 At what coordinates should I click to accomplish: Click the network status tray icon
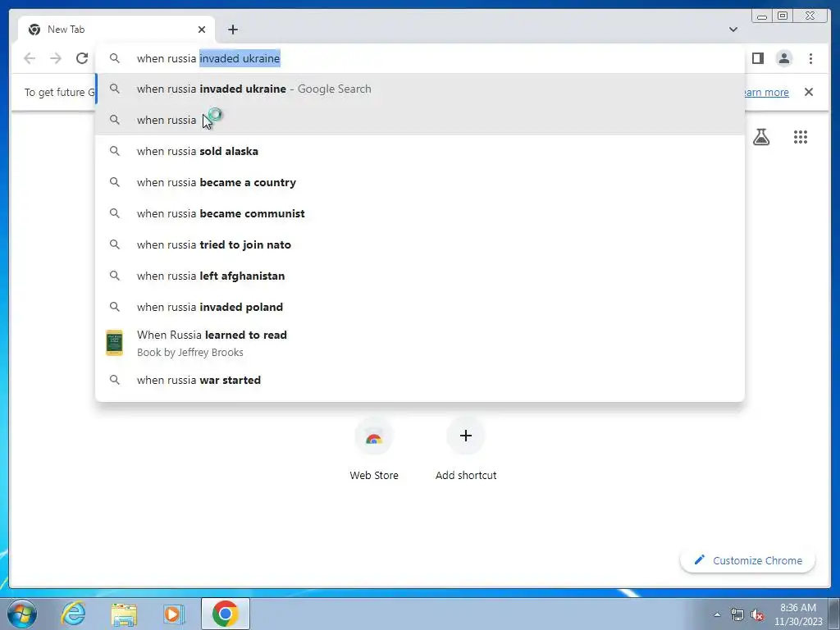(x=737, y=614)
